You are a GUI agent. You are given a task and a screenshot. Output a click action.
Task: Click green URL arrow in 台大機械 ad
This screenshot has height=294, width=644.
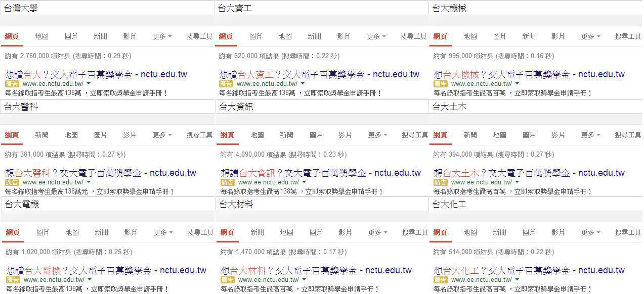[517, 83]
